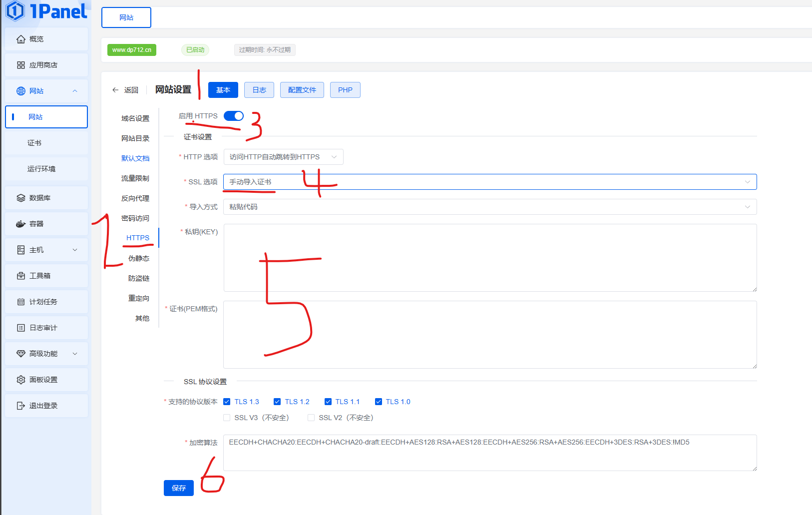Viewport: 812px width, 515px height.
Task: Uncheck the TLS 1.3 checkbox
Action: pyautogui.click(x=227, y=402)
